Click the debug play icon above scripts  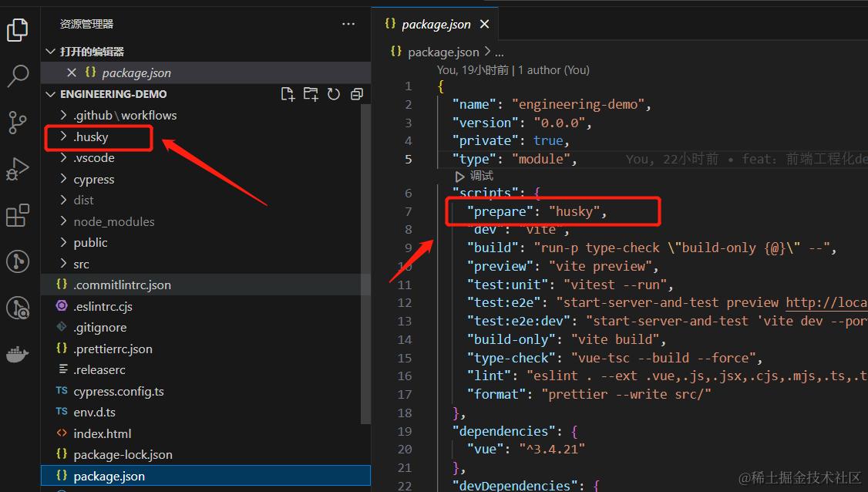[459, 176]
